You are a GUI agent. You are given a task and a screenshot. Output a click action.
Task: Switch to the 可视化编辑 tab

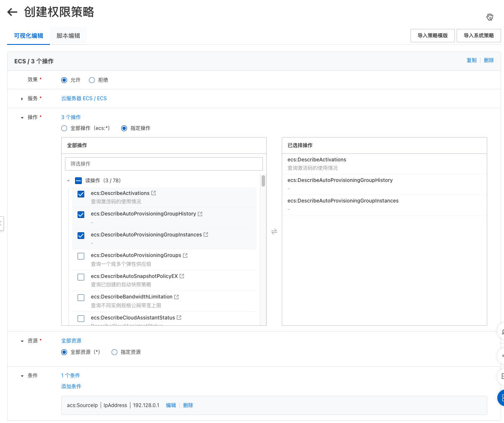(29, 36)
